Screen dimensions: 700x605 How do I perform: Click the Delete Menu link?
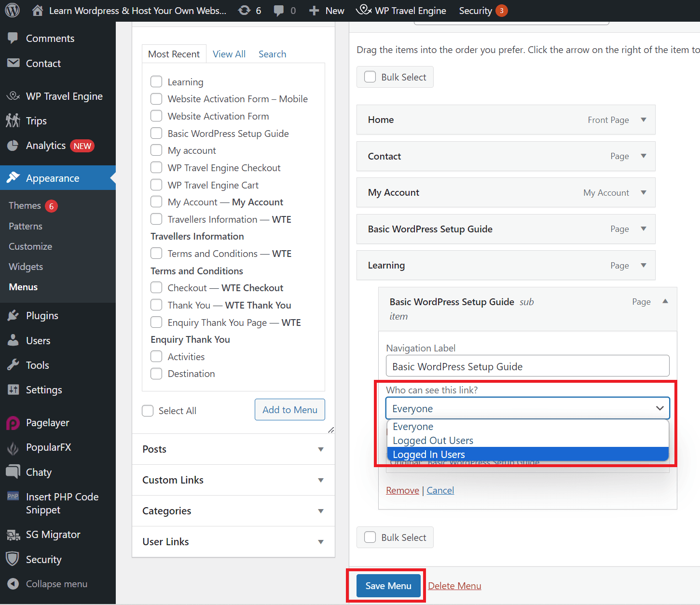[454, 586]
